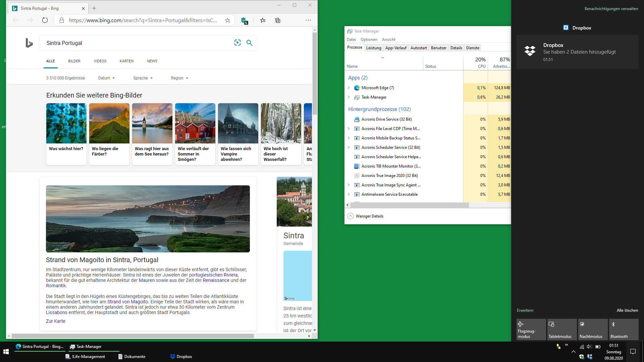Open the Datum filter dropdown
This screenshot has width=644, height=362.
pyautogui.click(x=106, y=78)
